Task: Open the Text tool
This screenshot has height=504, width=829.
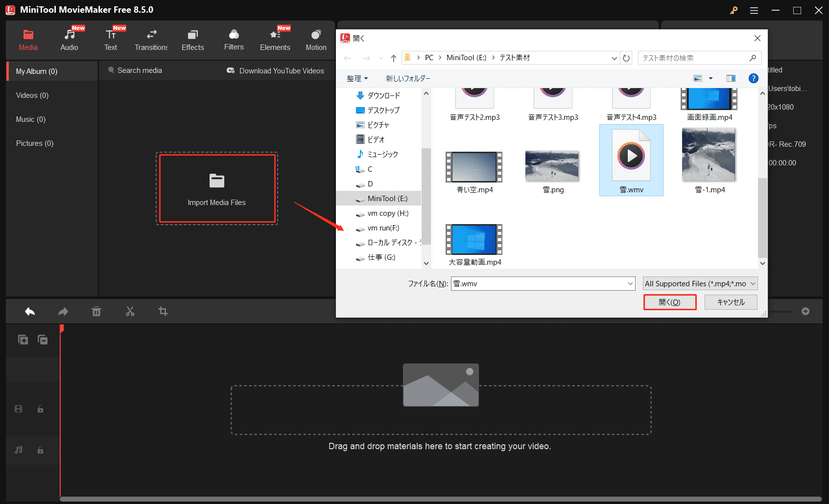Action: [110, 38]
